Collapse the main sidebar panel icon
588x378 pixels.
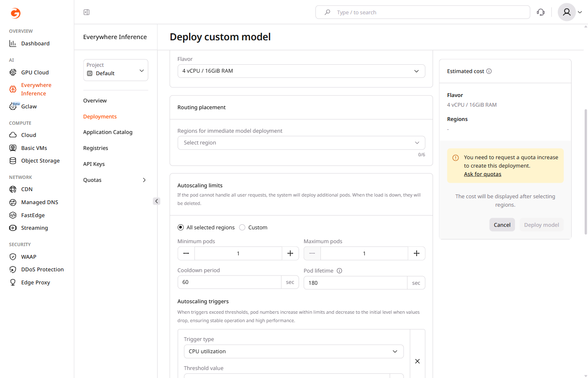[x=87, y=12]
